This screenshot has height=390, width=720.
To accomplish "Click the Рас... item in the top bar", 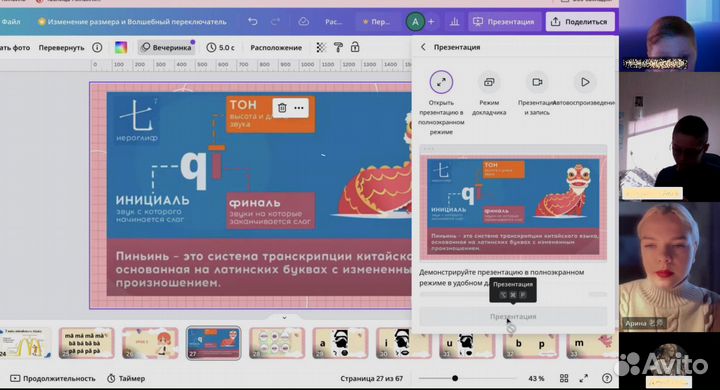I will [333, 22].
